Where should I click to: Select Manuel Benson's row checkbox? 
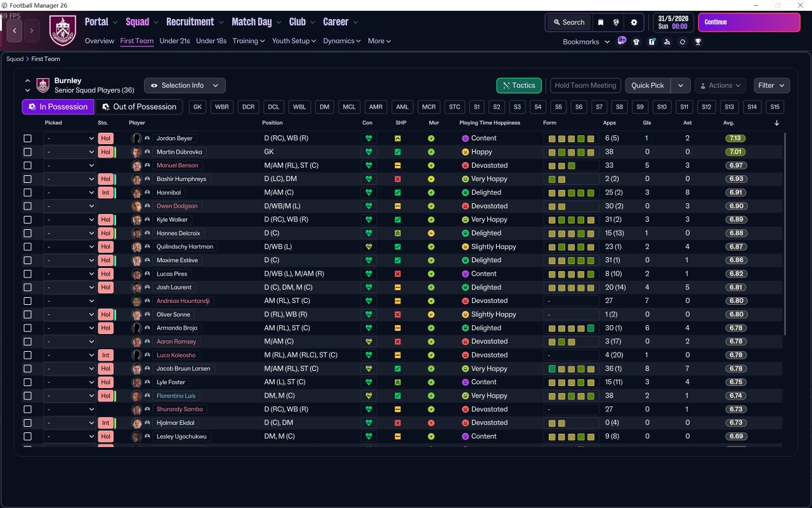pyautogui.click(x=27, y=166)
